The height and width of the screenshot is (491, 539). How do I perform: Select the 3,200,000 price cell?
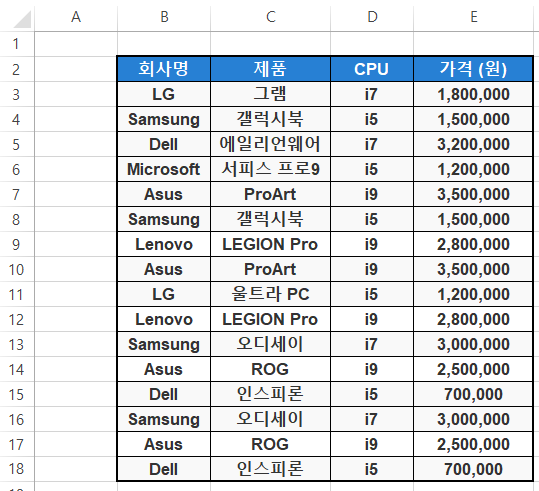pos(473,144)
